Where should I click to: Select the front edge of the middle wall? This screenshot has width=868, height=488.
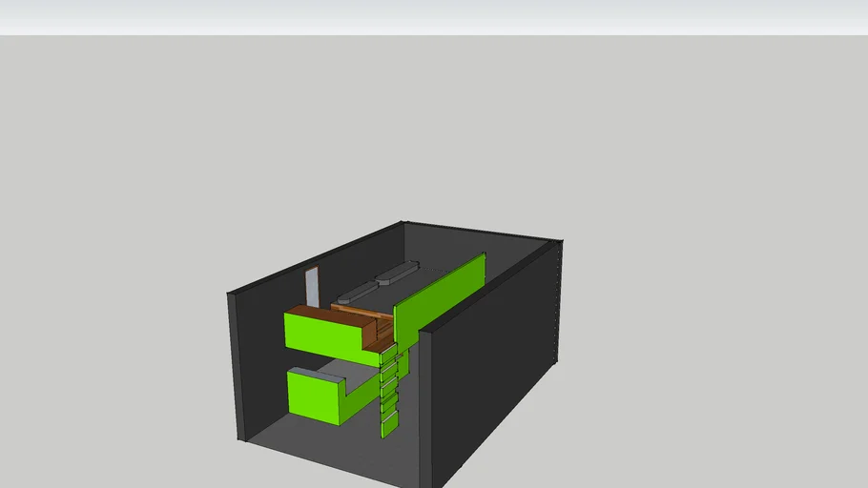[x=424, y=410]
